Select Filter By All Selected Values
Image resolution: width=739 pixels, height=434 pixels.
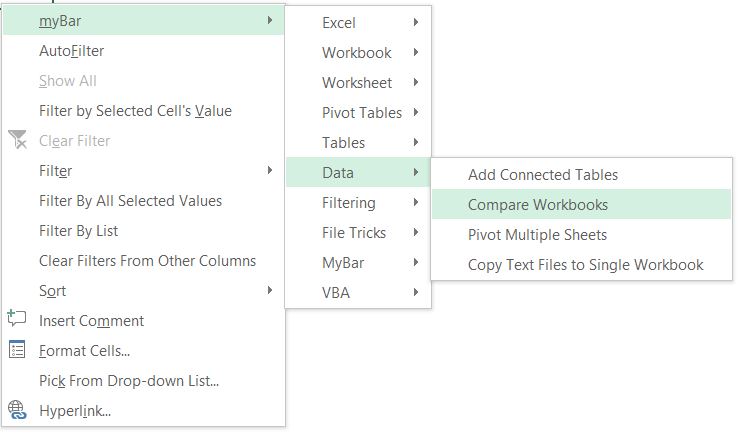pyautogui.click(x=143, y=201)
